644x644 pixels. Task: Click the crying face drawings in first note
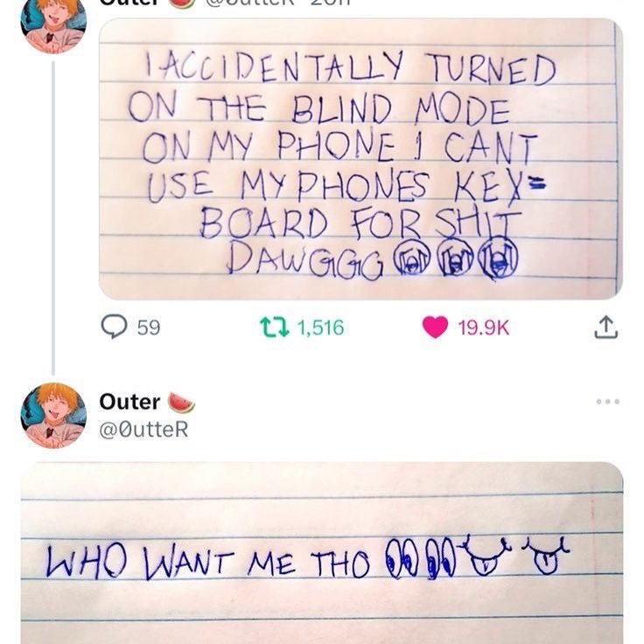point(456,258)
